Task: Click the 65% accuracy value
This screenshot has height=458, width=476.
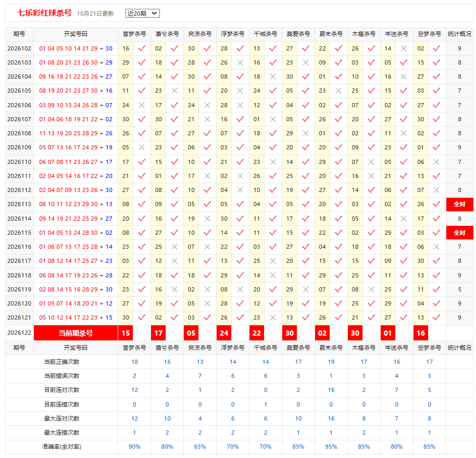Action: tap(200, 447)
